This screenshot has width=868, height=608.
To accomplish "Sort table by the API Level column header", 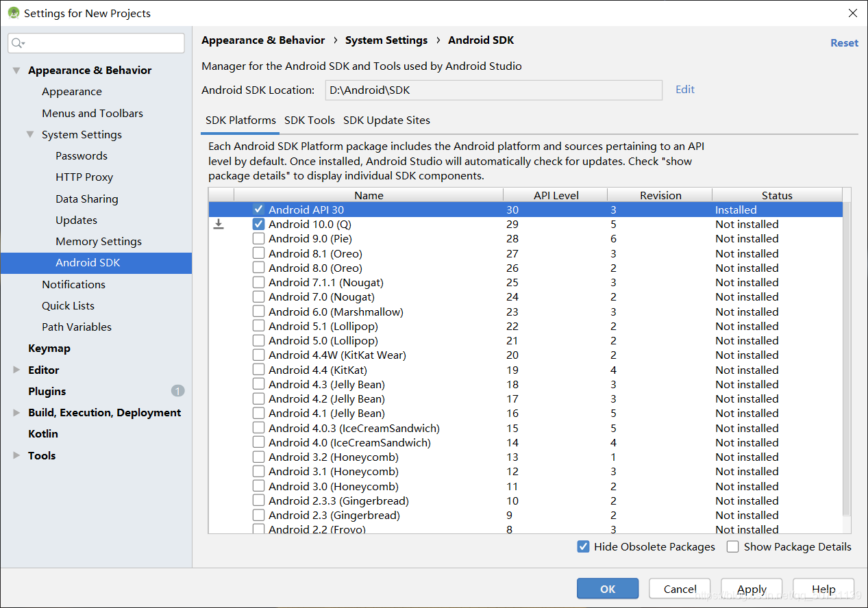I will [556, 195].
